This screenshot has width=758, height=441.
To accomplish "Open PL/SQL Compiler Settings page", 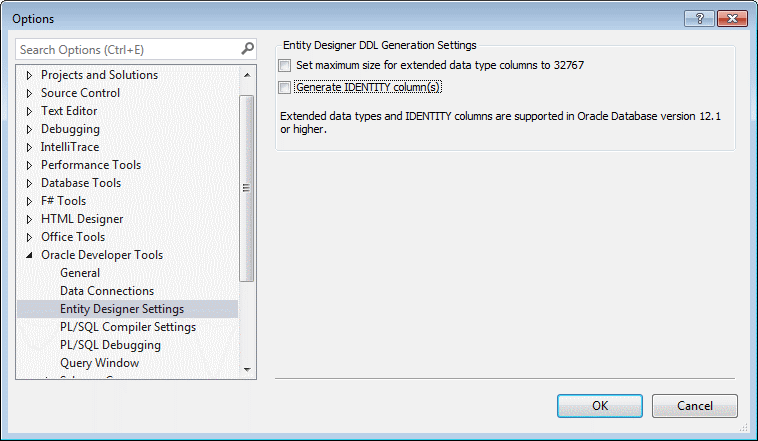I will coord(128,327).
